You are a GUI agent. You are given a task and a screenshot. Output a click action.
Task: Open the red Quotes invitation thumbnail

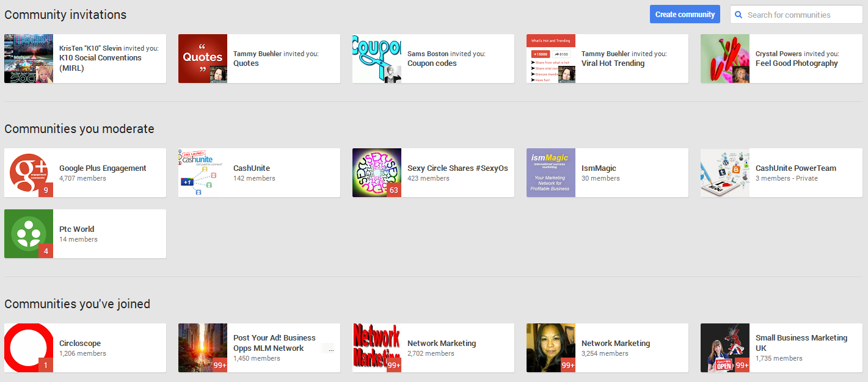click(203, 59)
